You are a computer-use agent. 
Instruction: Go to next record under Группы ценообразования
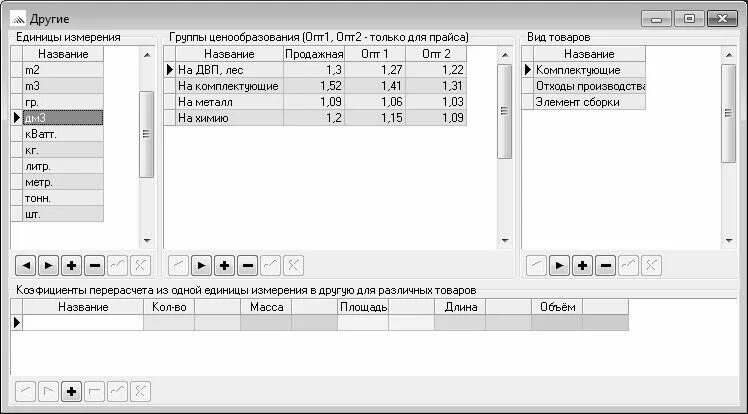tap(201, 266)
